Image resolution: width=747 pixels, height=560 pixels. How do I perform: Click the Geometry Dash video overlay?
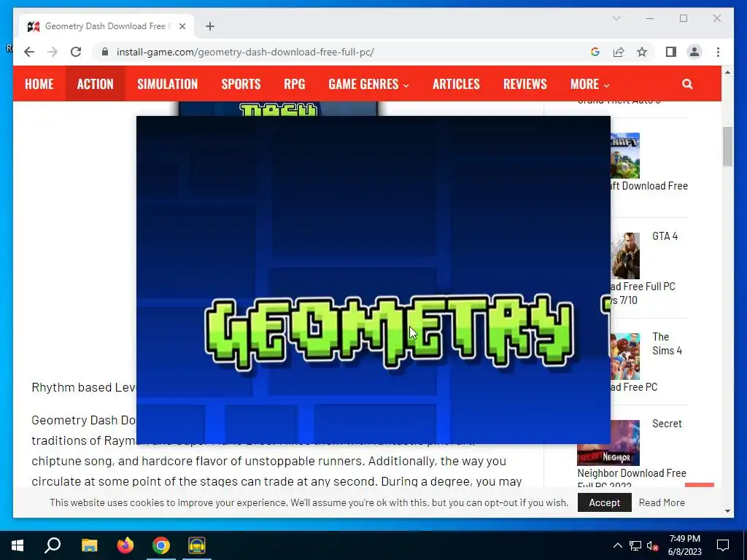373,279
